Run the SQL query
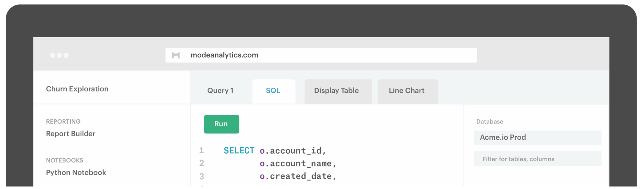This screenshot has width=644, height=189. [x=221, y=124]
